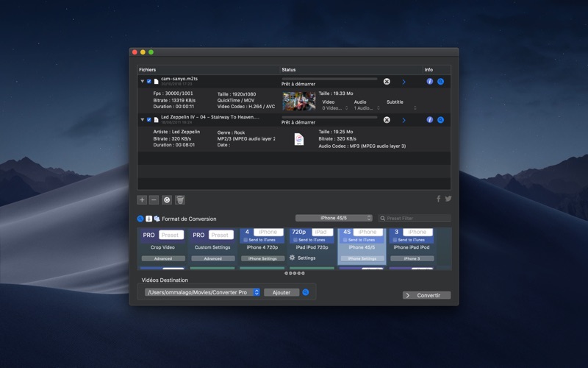This screenshot has height=368, width=588.
Task: Click the file document icon of Led Zeppelin row
Action: (156, 119)
